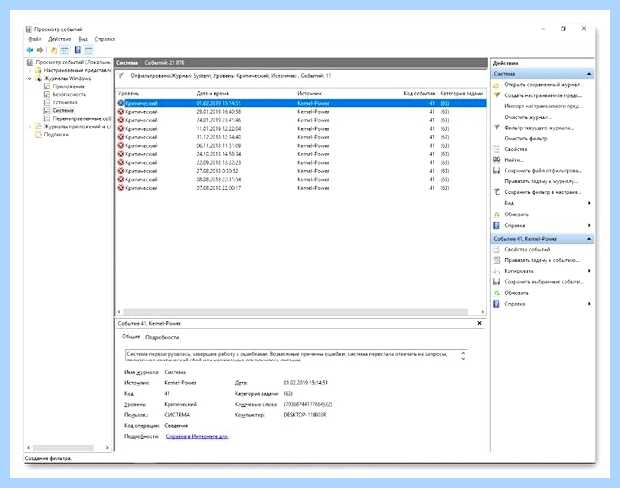Sort by the Код события column header
The image size is (620, 488).
coord(419,93)
